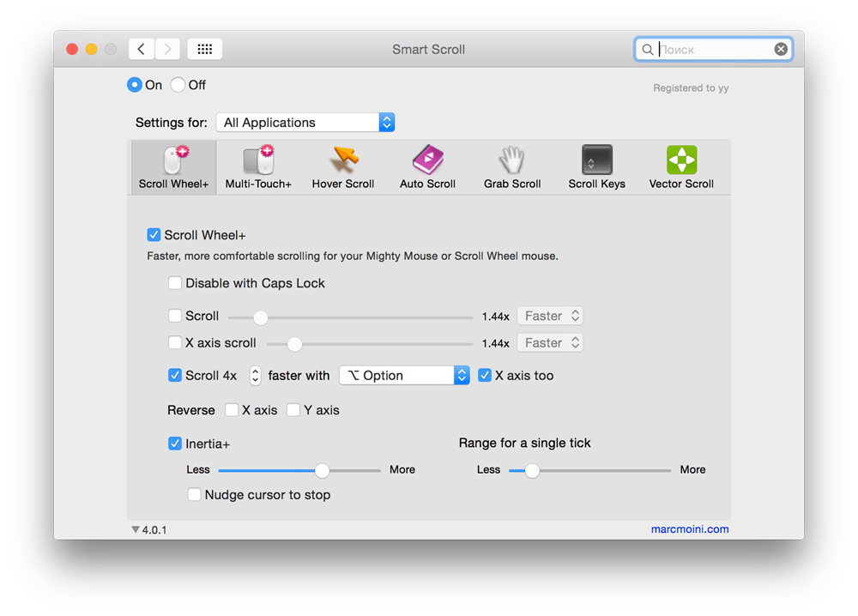The width and height of the screenshot is (858, 616).
Task: Click the magnifier icon in search field
Action: pos(647,50)
